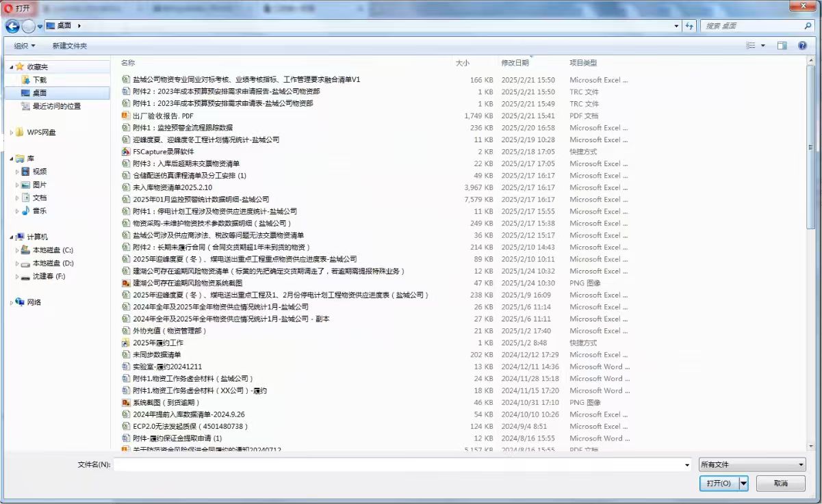Image resolution: width=822 pixels, height=504 pixels.
Task: Select 建湖公司存在逾期风险物资系统截图 PNG image
Action: (187, 283)
